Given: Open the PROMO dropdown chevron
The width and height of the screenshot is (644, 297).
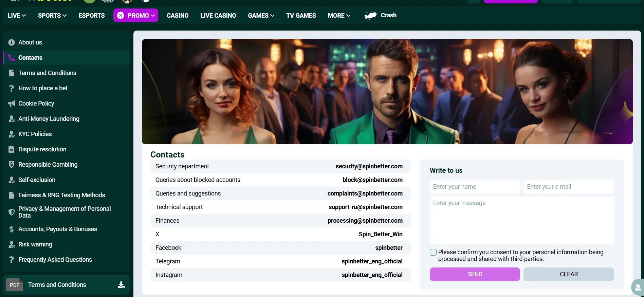Looking at the screenshot, I should pos(153,16).
